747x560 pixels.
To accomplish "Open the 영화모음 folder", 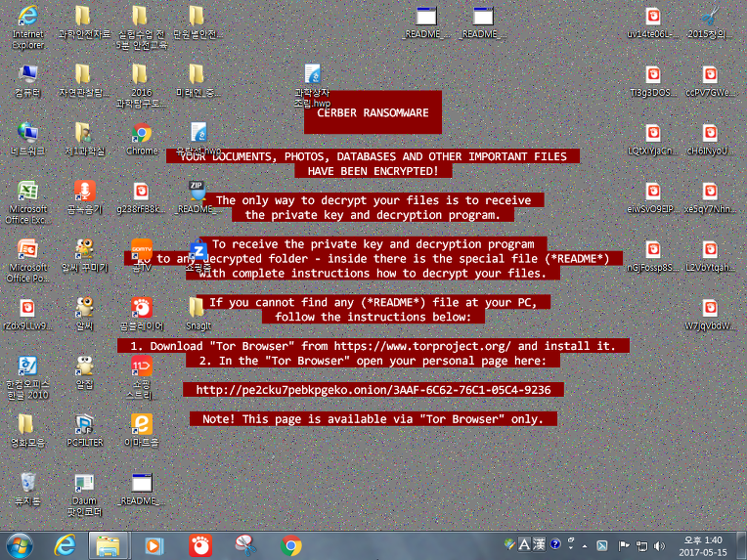I will click(27, 431).
